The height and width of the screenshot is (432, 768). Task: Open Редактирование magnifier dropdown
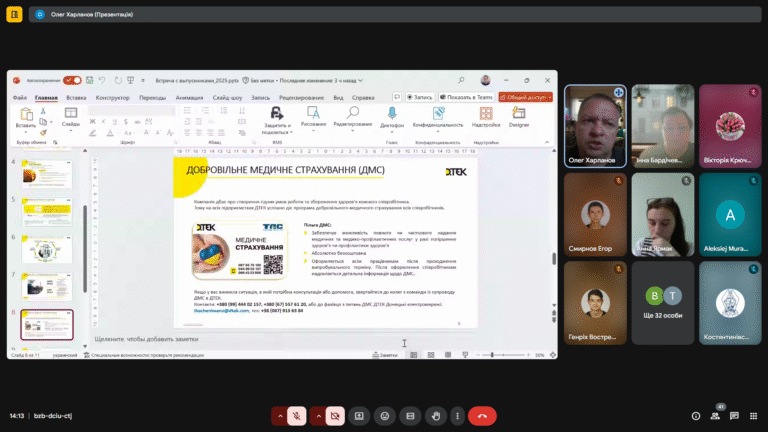click(353, 119)
